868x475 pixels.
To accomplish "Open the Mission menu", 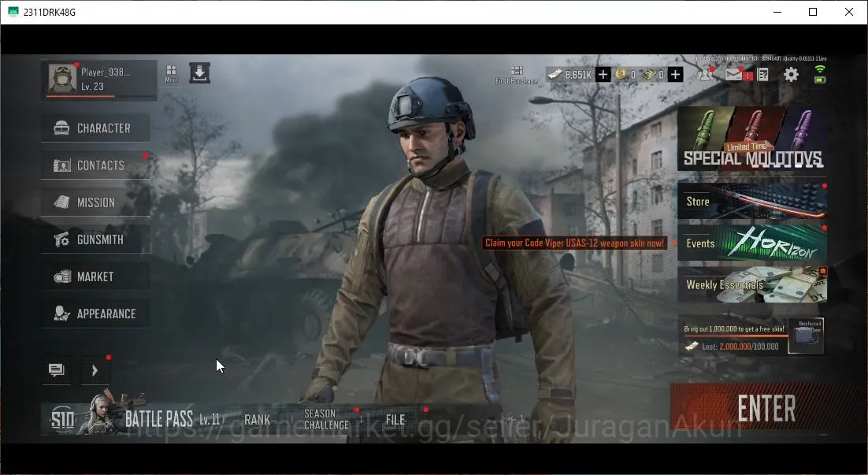I will 95,202.
